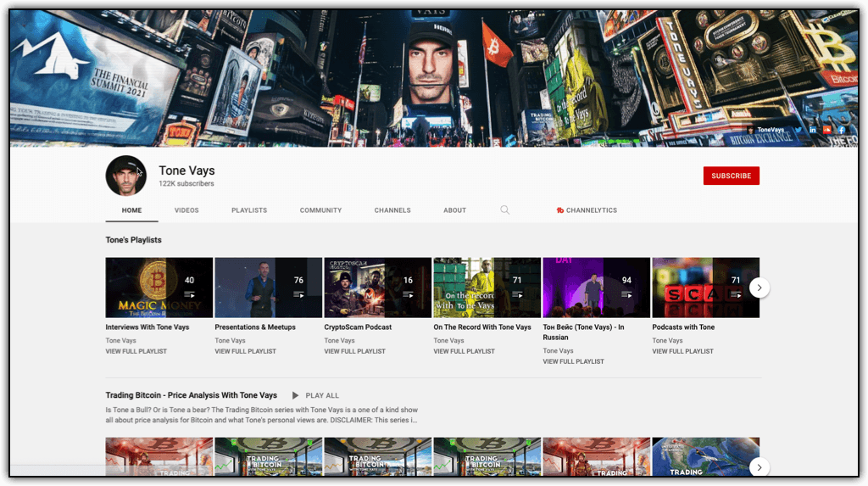Open On the Record thumbnail image
Image resolution: width=868 pixels, height=486 pixels.
click(487, 288)
